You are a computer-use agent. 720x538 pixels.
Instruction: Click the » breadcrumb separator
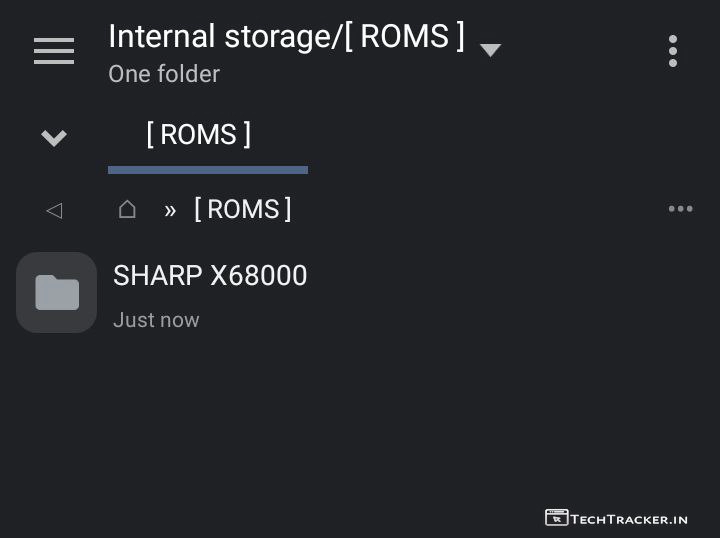point(170,210)
